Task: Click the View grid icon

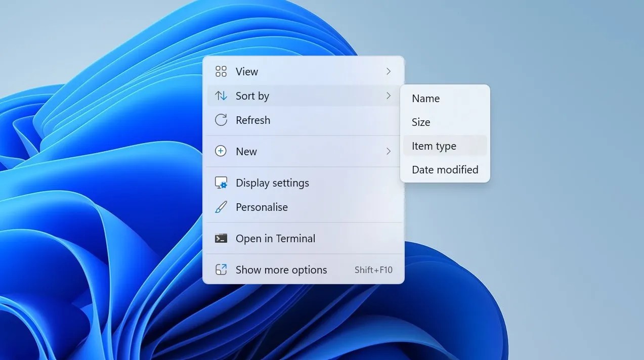Action: [x=221, y=71]
